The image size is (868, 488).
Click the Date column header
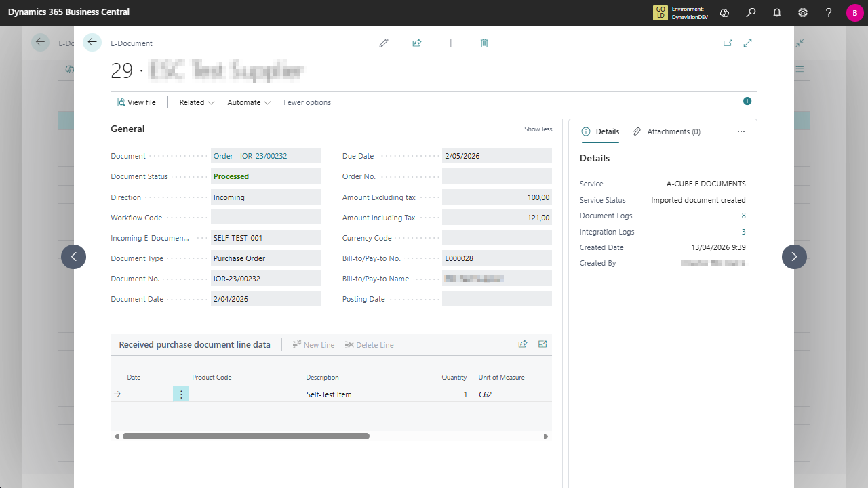(134, 378)
